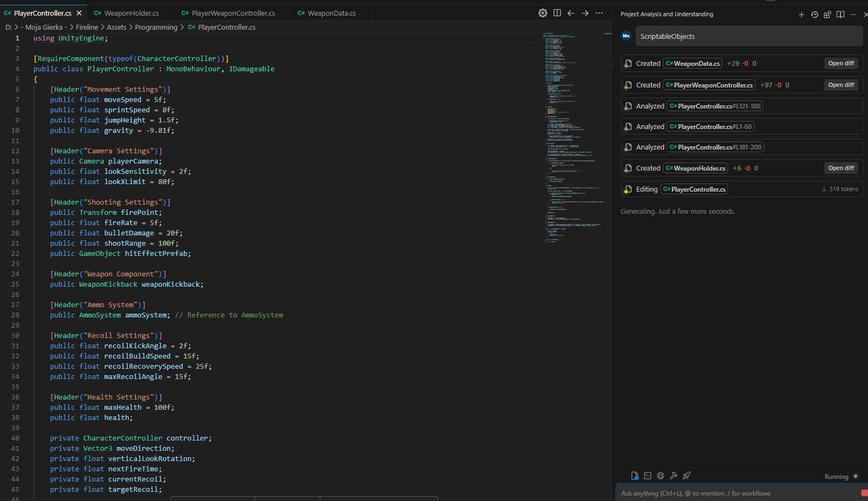The width and height of the screenshot is (868, 501).
Task: Click Assets breadcrumb segment
Action: (x=117, y=27)
